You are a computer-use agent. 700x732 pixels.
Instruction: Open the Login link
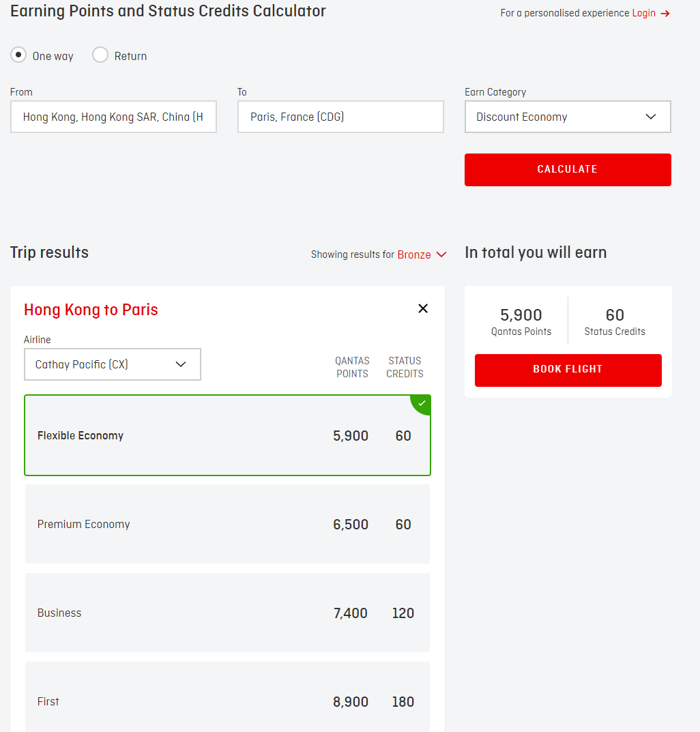(643, 13)
